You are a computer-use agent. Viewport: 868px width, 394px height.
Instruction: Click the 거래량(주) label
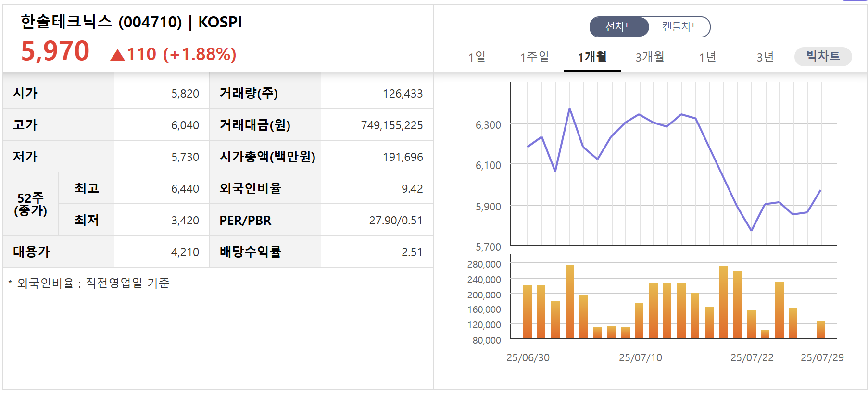pos(249,93)
